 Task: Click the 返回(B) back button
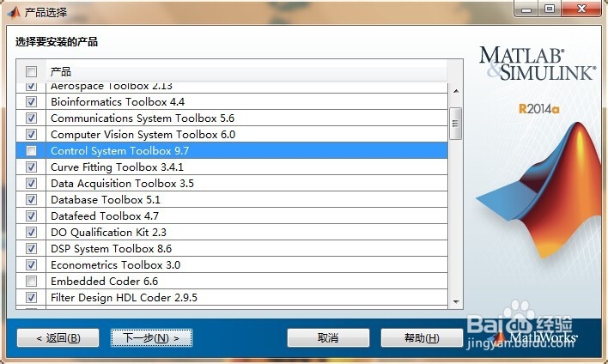(x=58, y=338)
